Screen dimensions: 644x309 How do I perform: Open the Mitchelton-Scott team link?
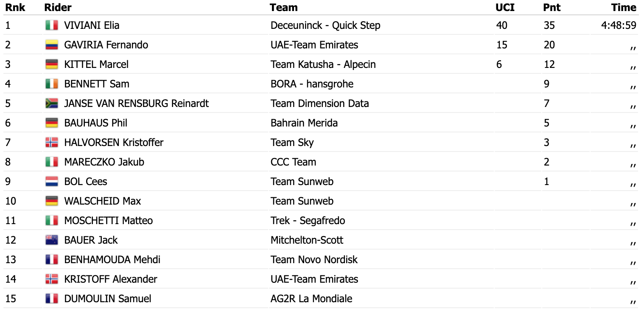click(307, 240)
